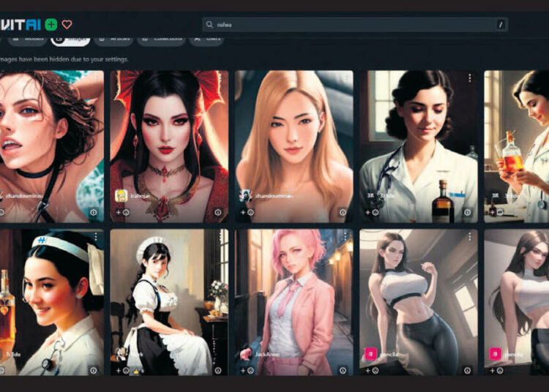Focus the search field containing the query
Viewport: 549px width, 392px height.
click(x=355, y=24)
